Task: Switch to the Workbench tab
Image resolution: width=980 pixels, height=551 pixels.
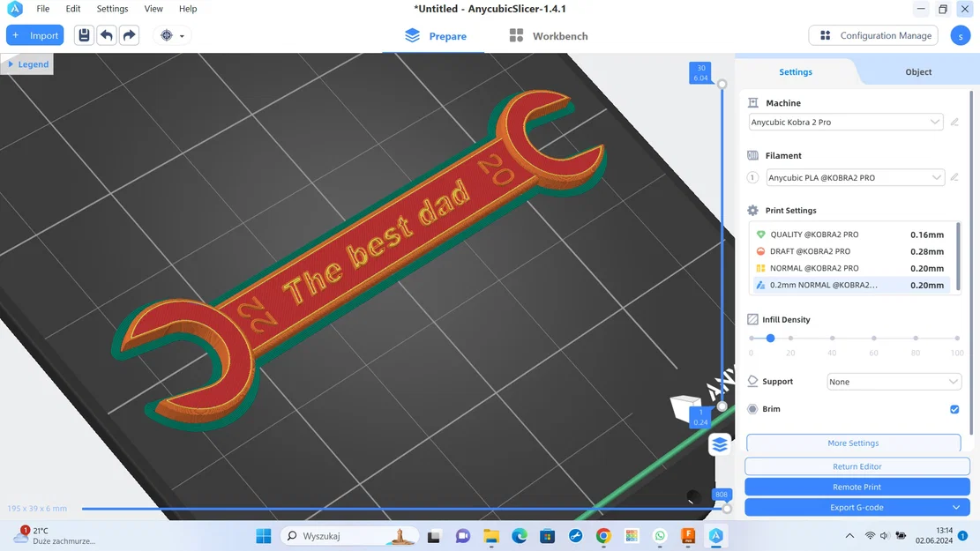Action: 548,36
